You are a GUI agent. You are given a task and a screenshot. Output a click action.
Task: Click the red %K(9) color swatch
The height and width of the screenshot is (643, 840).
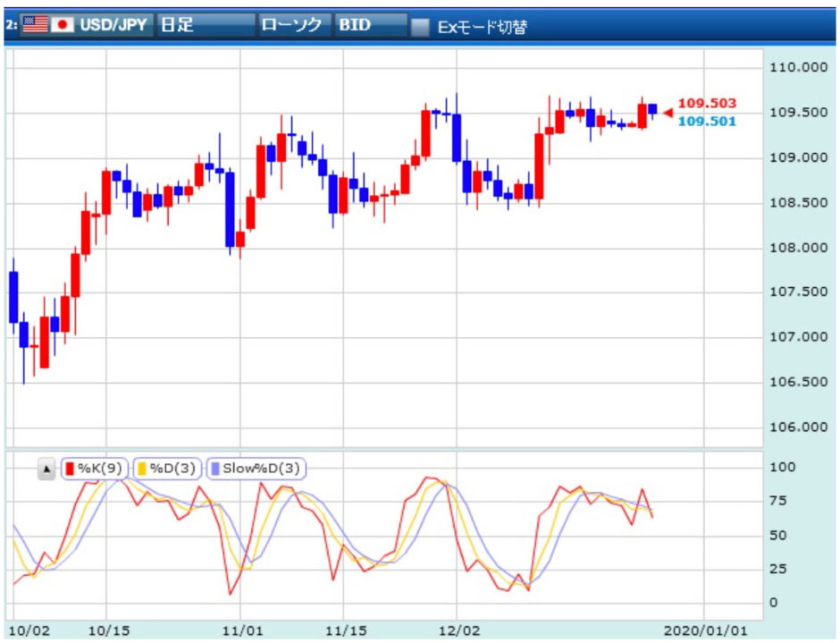[x=70, y=469]
